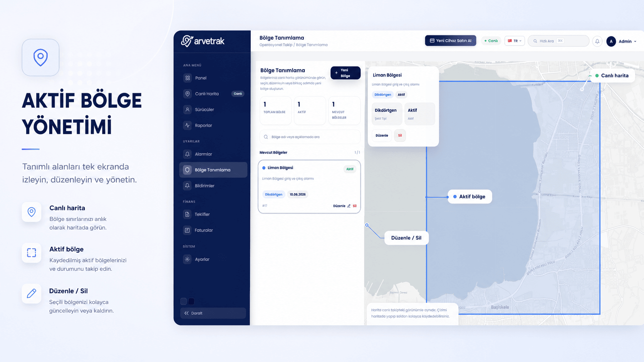This screenshot has width=644, height=362.
Task: Click the Dikdörtgen tag in zone card
Action: 274,194
